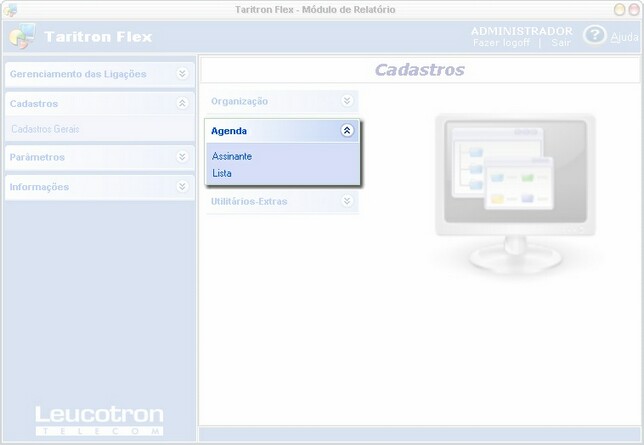Click the monitor illustration image

pyautogui.click(x=515, y=193)
